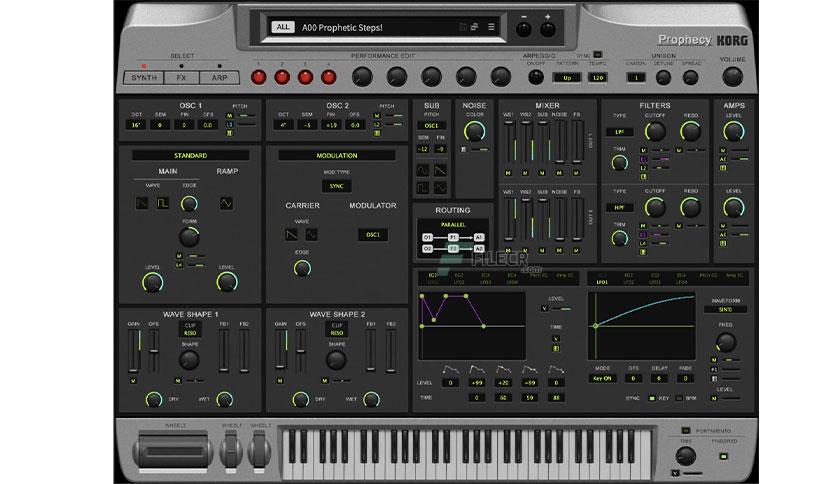836x484 pixels.
Task: Open the OSC 1 STANDARD type dropdown
Action: click(190, 155)
